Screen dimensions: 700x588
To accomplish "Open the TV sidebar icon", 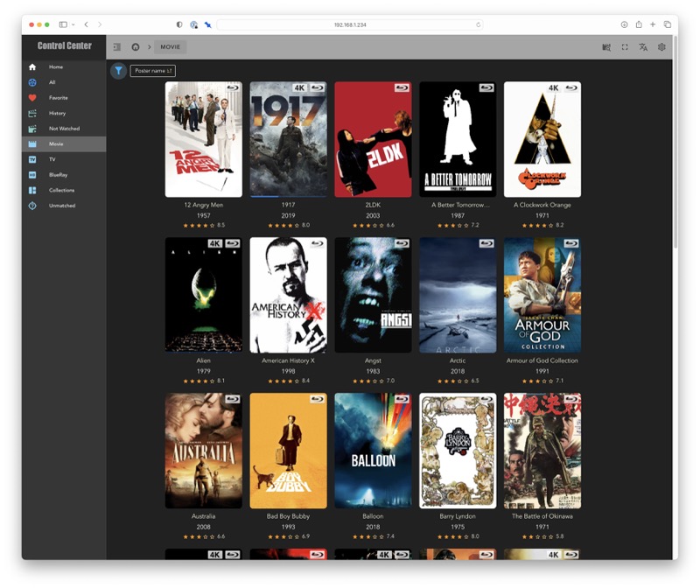I will tap(32, 159).
